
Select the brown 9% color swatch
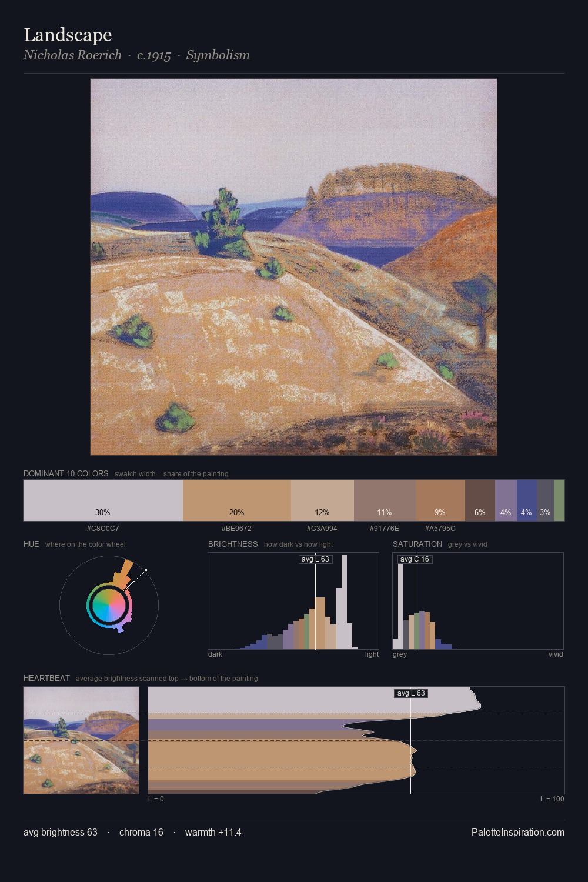click(440, 500)
